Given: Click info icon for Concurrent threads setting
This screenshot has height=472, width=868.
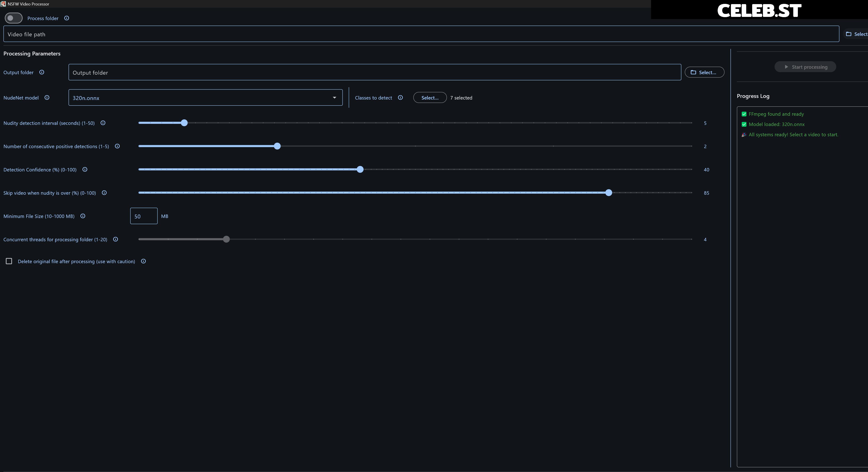Looking at the screenshot, I should (x=116, y=239).
